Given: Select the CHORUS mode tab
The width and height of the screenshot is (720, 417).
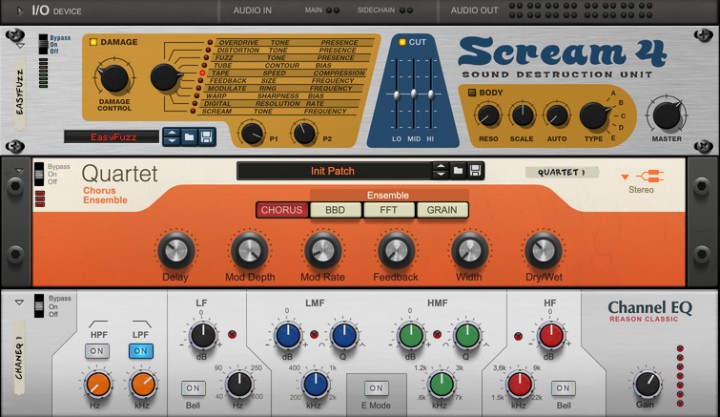Looking at the screenshot, I should (282, 210).
